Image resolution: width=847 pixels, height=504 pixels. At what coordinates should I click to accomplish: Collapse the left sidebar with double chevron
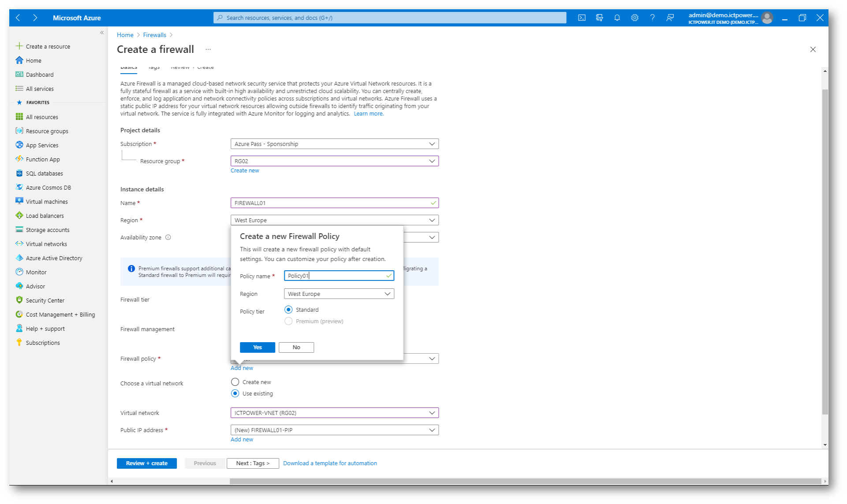click(x=102, y=33)
